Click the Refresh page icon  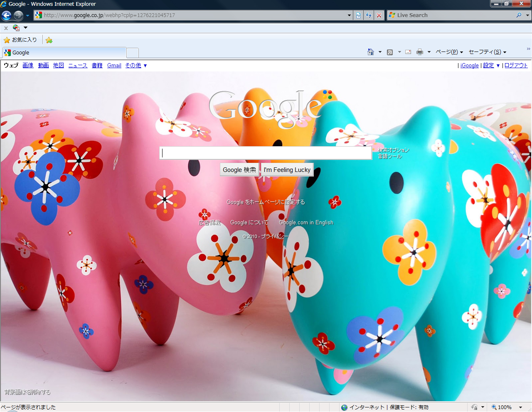[369, 15]
